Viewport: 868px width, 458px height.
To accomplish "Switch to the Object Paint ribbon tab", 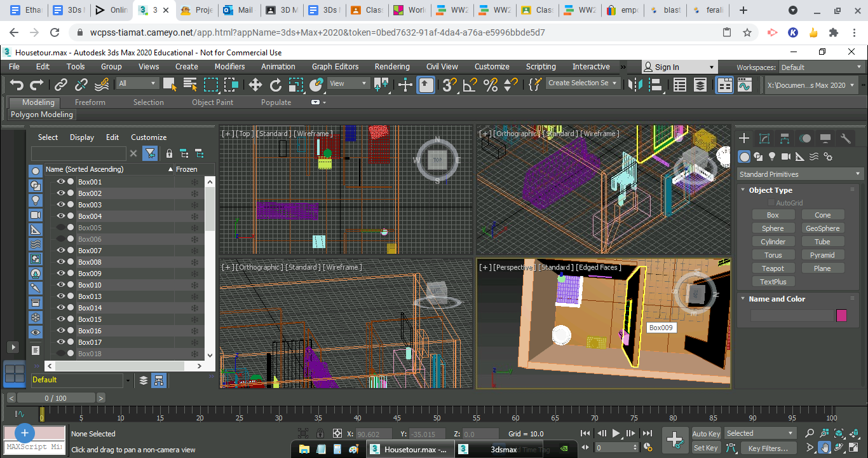I will point(212,102).
